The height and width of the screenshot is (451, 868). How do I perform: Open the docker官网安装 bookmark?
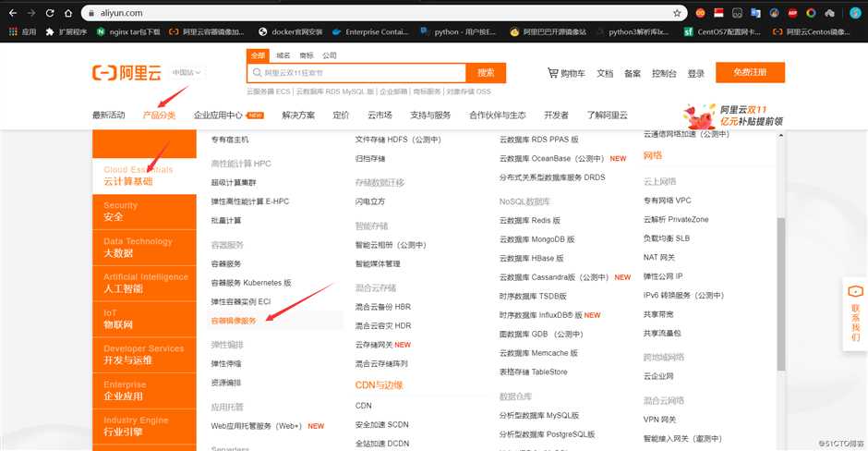[291, 32]
